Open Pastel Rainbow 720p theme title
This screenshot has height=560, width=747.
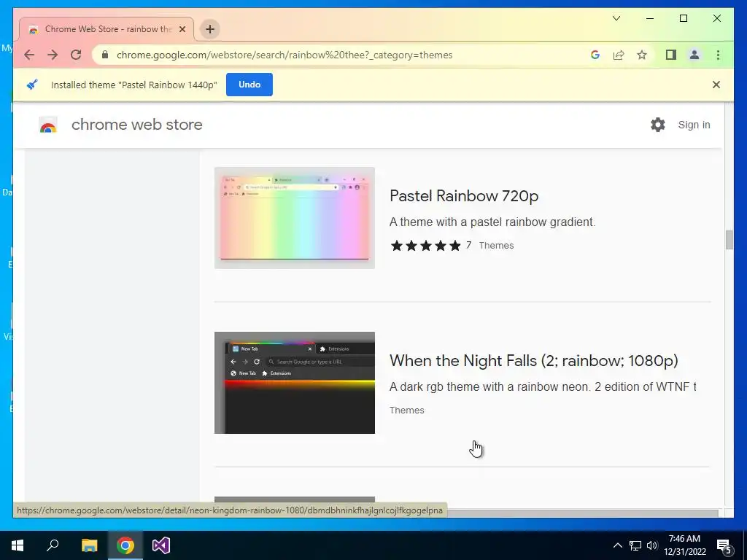[464, 195]
